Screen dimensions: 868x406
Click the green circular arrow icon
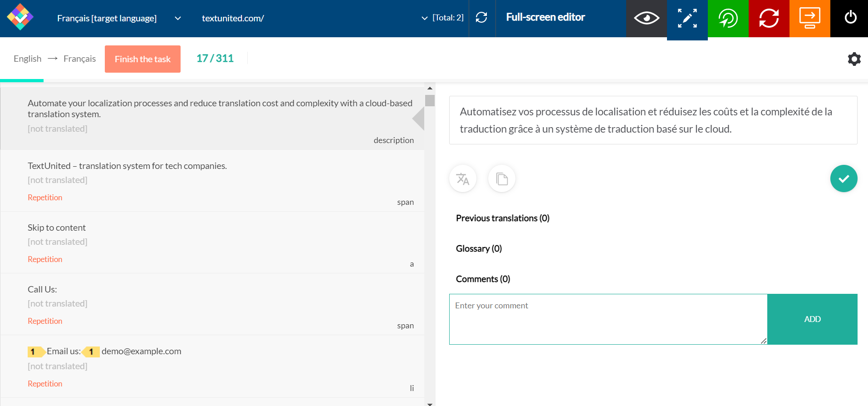click(728, 18)
